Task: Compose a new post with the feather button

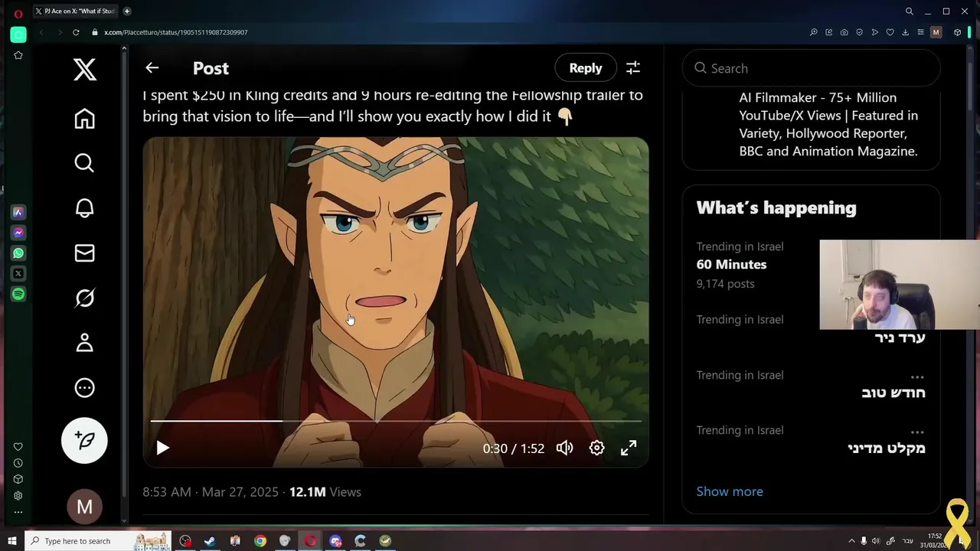Action: pos(85,440)
